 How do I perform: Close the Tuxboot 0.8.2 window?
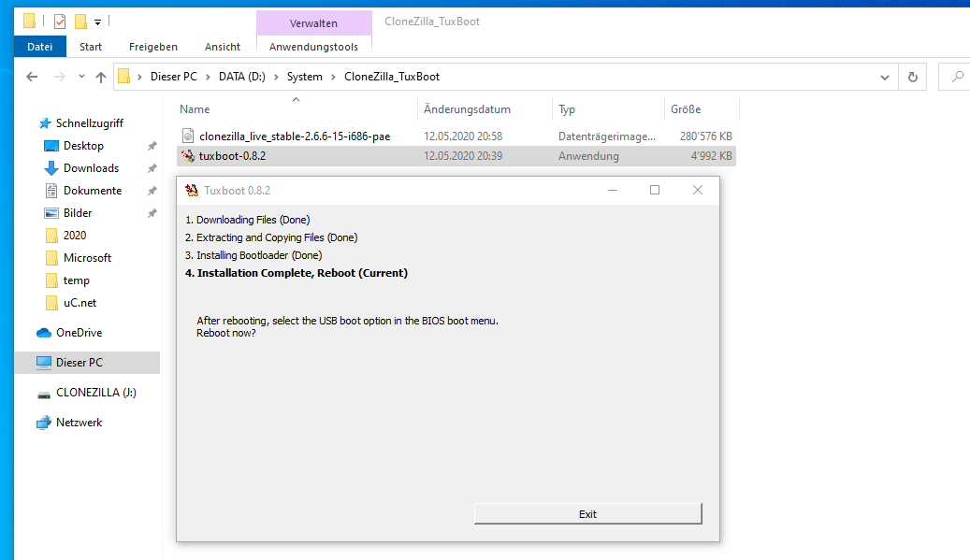click(697, 191)
